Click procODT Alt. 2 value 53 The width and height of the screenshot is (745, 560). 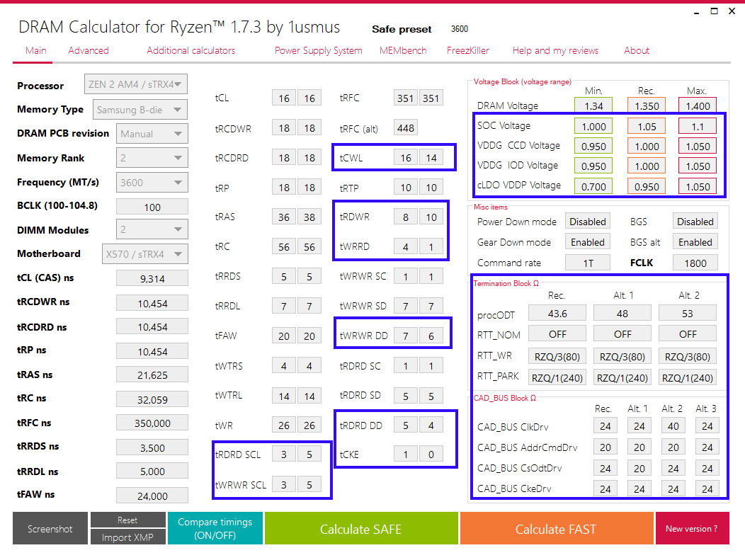click(688, 314)
